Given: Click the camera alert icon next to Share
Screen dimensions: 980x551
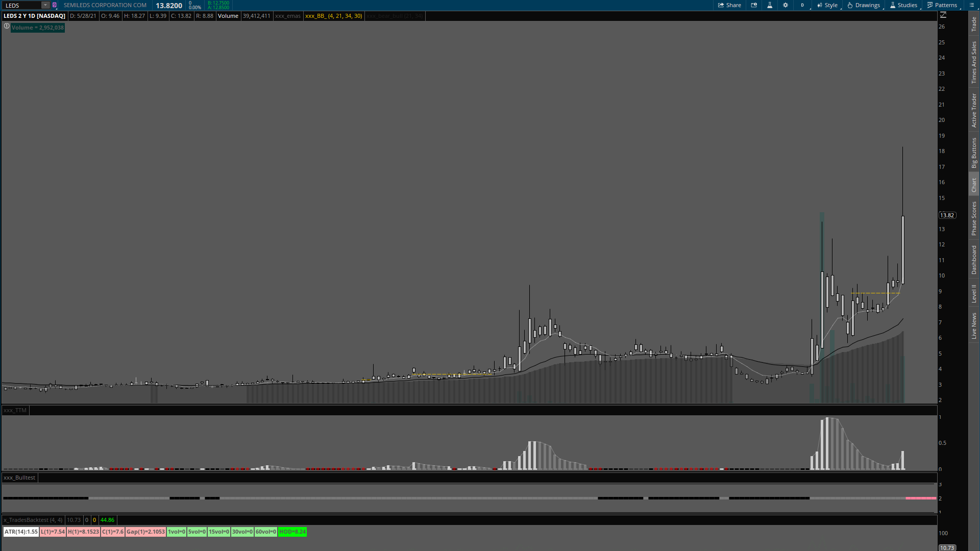Looking at the screenshot, I should coord(754,5).
